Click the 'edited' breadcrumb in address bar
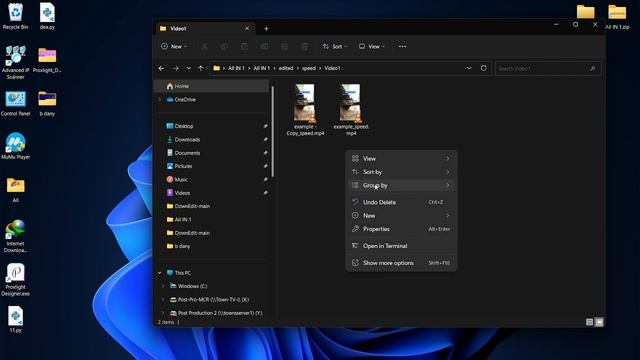 286,68
